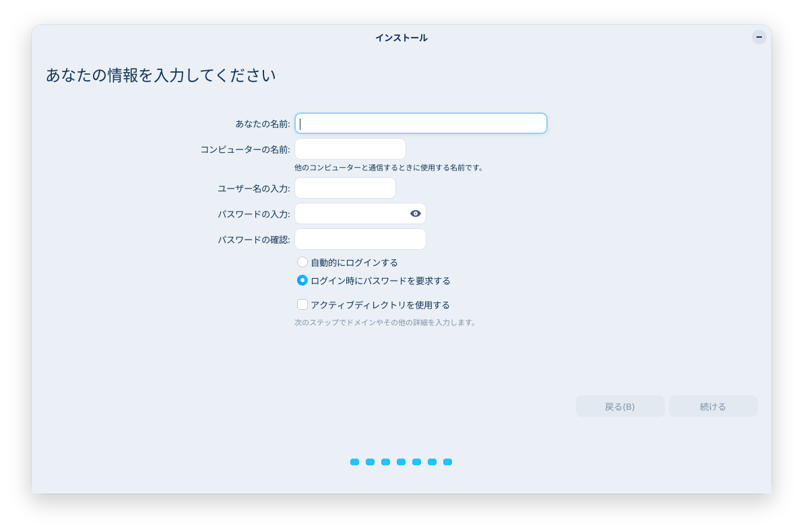
Task: Click the パスワードの確認 field
Action: click(360, 239)
